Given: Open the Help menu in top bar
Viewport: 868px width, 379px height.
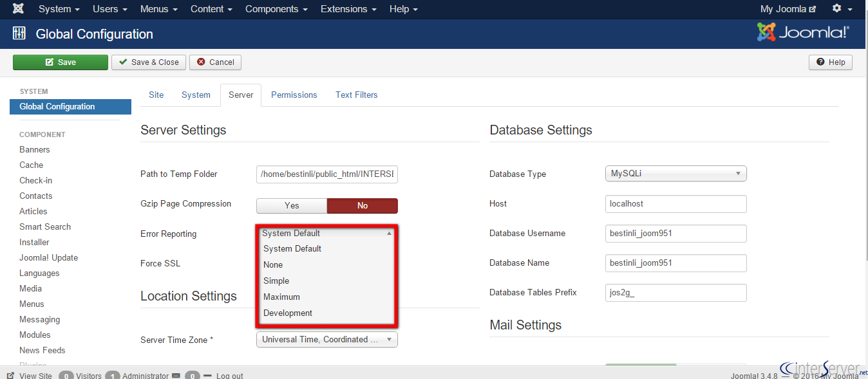Looking at the screenshot, I should [404, 9].
